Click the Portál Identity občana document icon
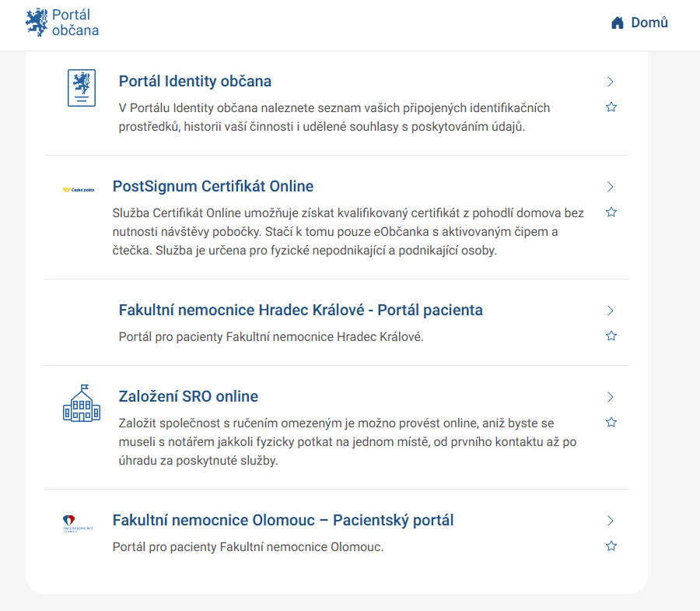The image size is (700, 611). [82, 89]
